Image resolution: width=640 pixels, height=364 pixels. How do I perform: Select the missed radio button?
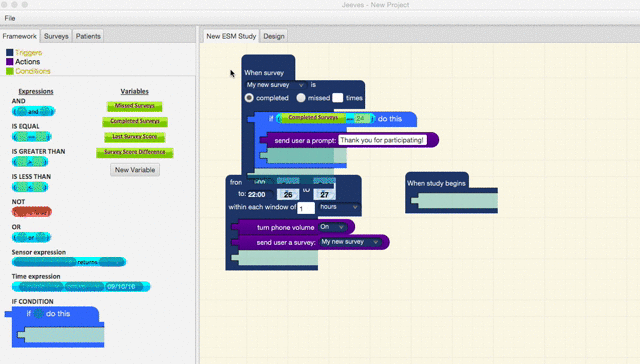(301, 98)
